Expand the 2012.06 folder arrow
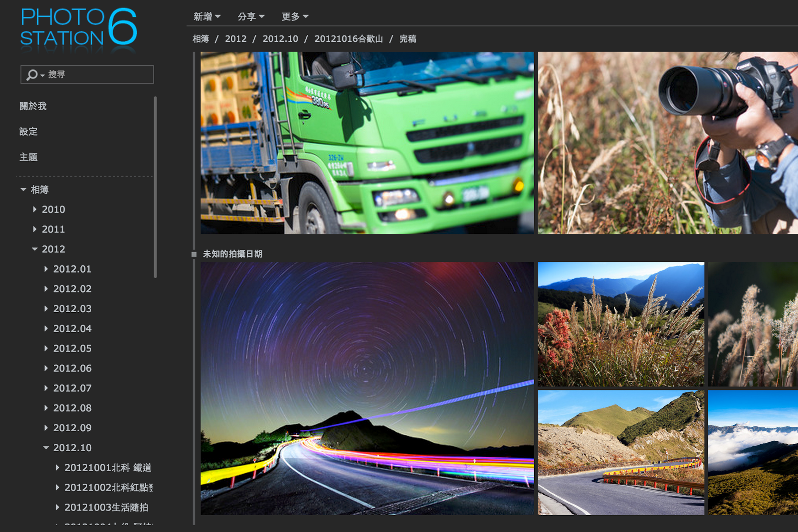 click(x=46, y=368)
